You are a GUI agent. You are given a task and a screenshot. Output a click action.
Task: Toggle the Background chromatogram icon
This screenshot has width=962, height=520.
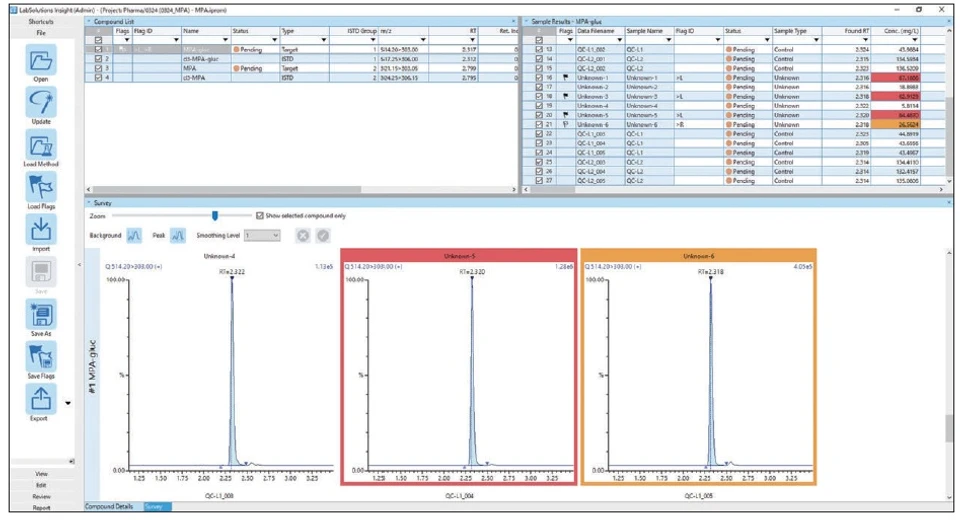coord(134,235)
